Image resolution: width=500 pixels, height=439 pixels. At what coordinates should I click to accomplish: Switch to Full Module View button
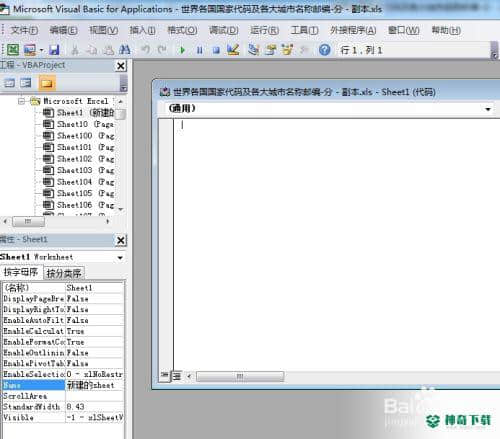click(176, 376)
